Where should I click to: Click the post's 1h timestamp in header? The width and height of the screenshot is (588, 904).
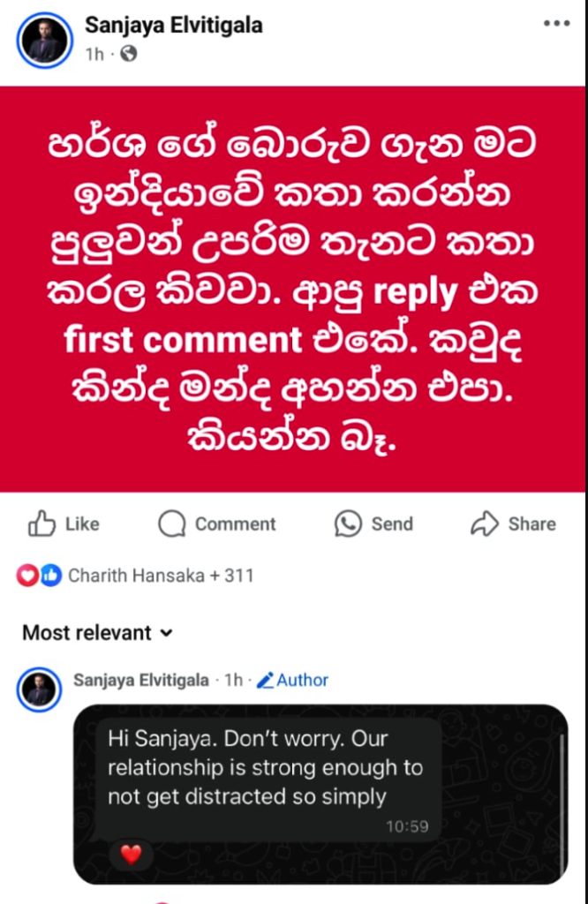[x=94, y=54]
